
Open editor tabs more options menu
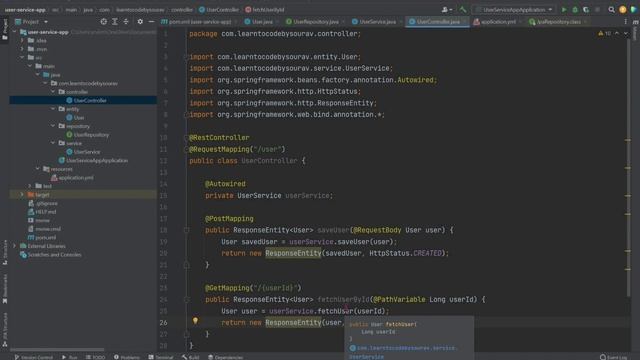click(x=625, y=22)
